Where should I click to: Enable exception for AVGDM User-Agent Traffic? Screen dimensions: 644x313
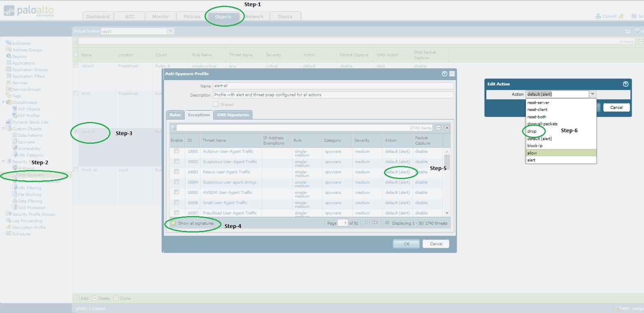[177, 192]
